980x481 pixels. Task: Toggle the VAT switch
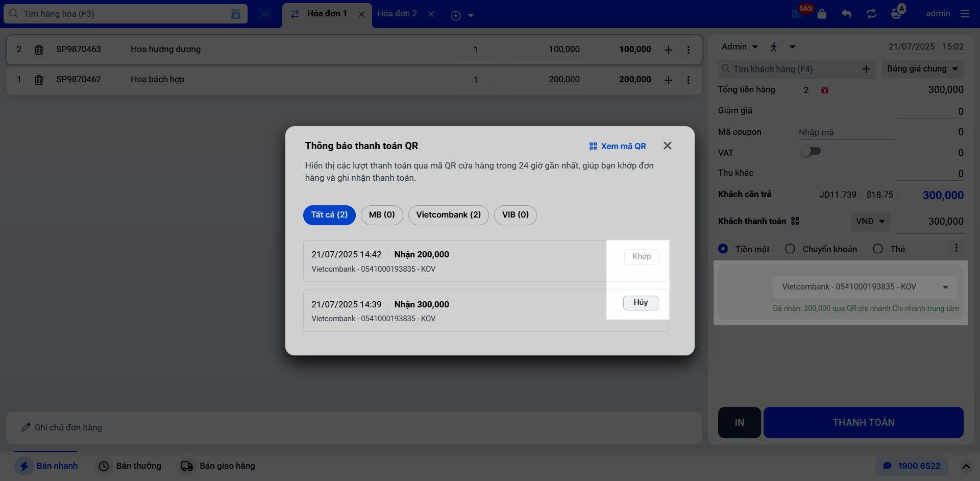tap(811, 151)
